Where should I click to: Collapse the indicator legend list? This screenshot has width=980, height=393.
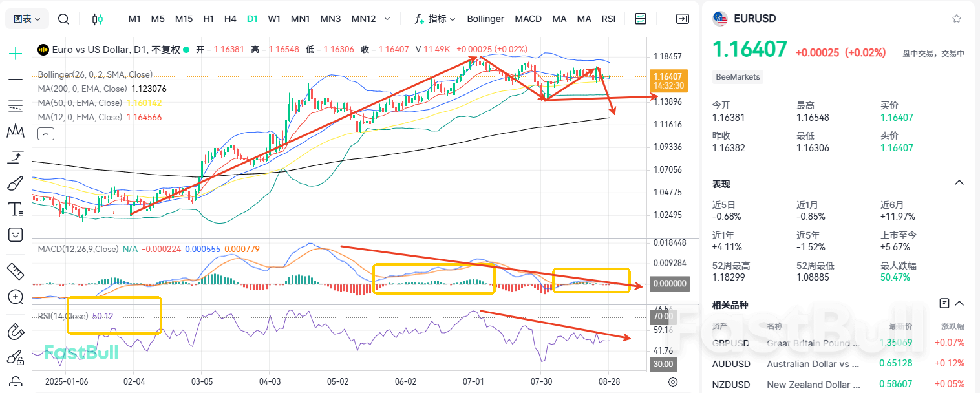pos(46,134)
